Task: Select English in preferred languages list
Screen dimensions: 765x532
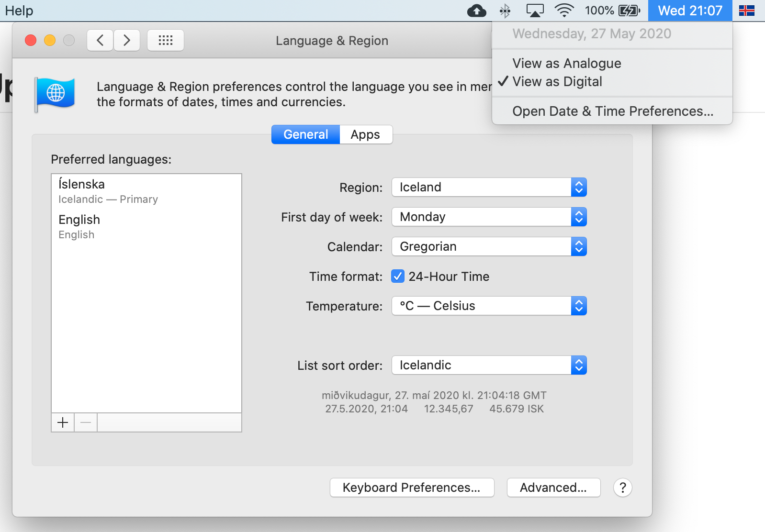Action: (79, 226)
